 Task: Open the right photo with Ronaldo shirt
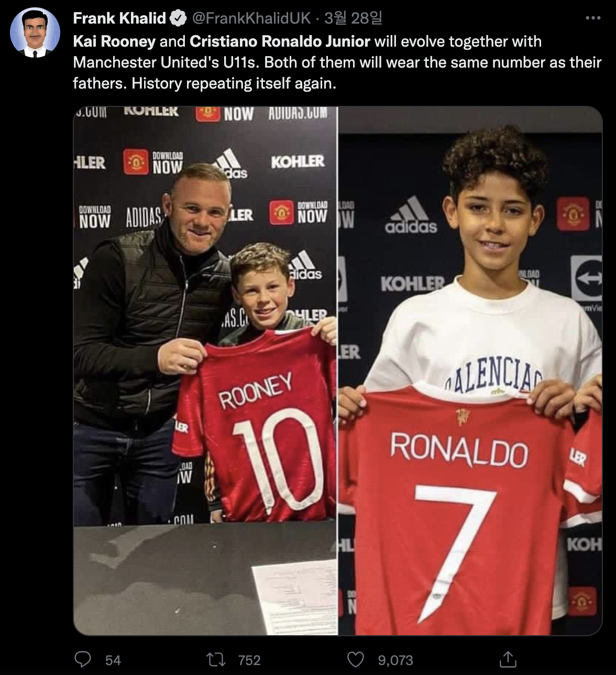pos(470,371)
